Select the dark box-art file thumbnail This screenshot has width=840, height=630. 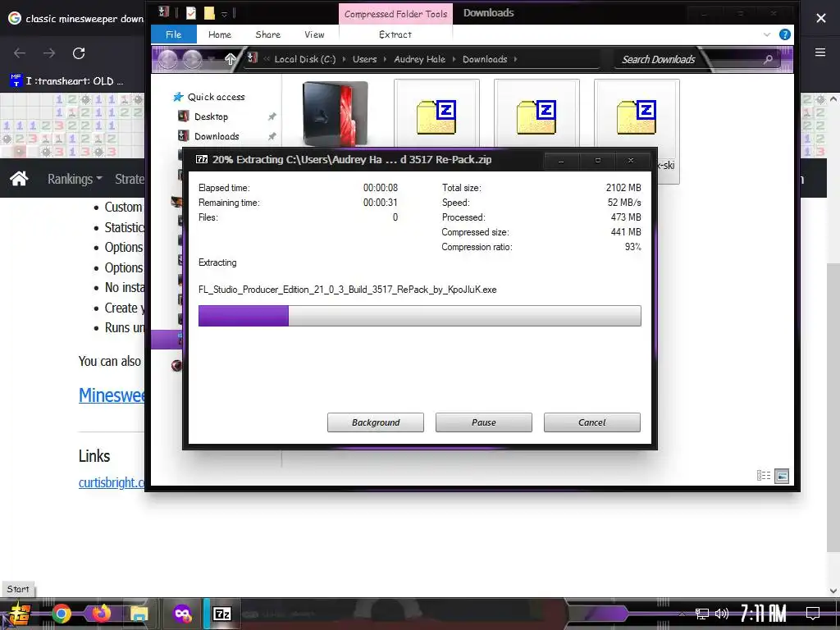pos(336,113)
